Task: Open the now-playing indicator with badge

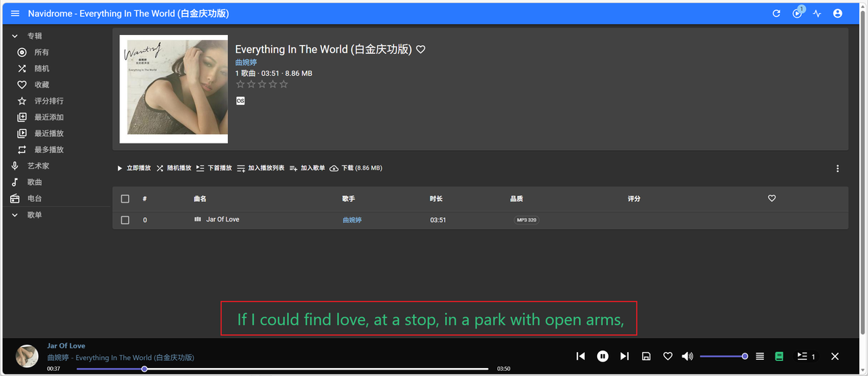Action: tap(797, 12)
